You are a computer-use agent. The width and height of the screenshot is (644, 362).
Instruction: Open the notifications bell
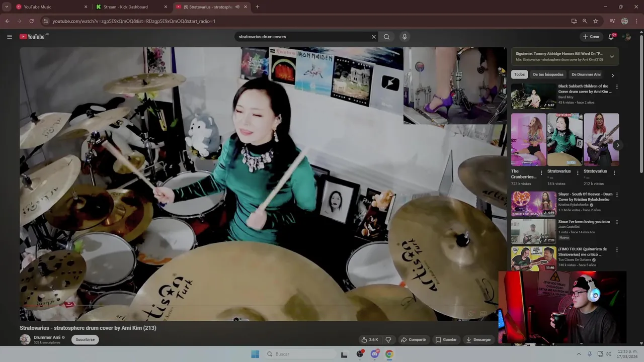(x=611, y=37)
